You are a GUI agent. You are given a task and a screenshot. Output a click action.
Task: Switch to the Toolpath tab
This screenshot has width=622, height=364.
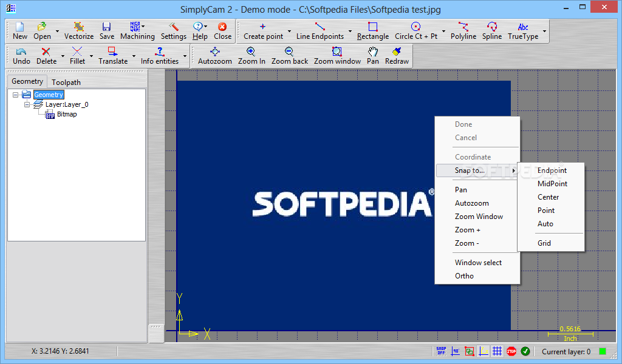[66, 82]
